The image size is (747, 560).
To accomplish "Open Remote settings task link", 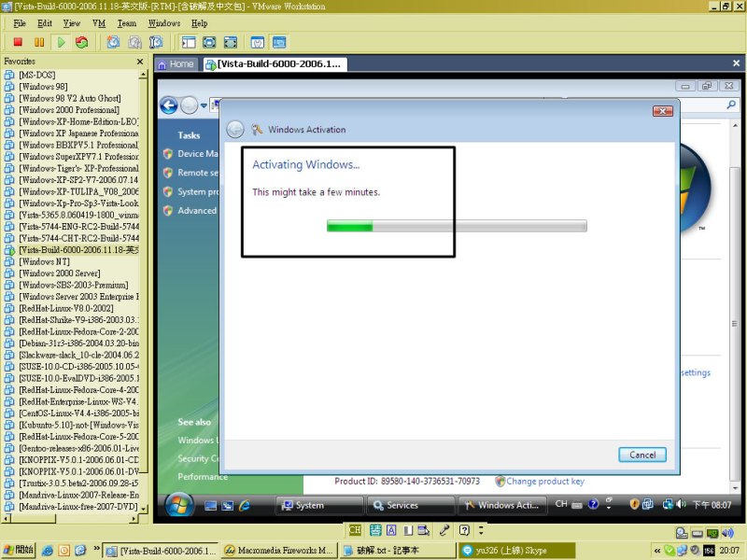I will click(197, 173).
